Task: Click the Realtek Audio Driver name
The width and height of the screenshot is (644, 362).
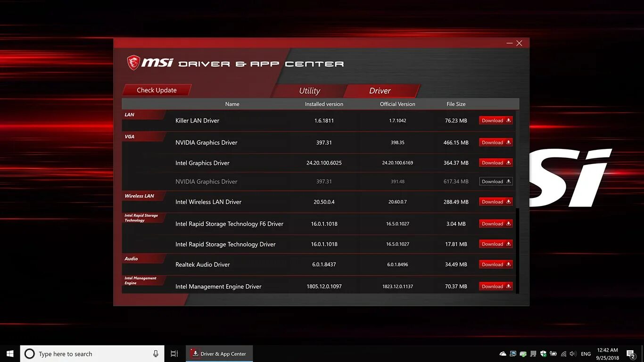Action: 203,264
